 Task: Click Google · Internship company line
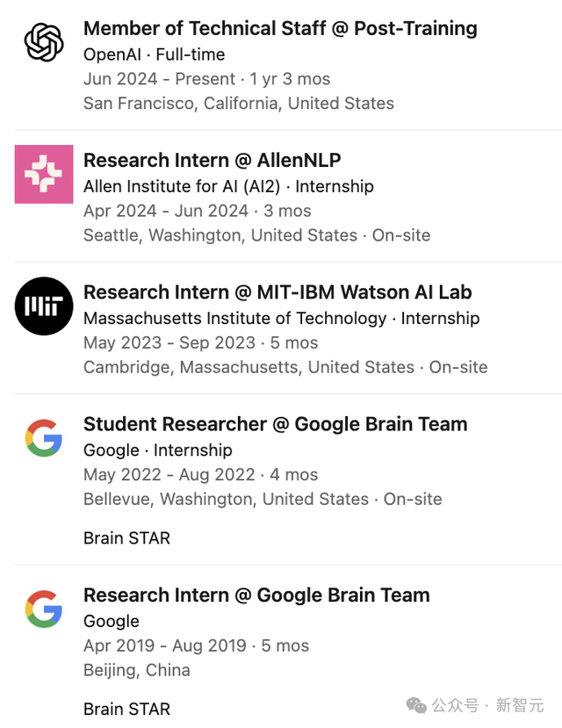pos(158,450)
